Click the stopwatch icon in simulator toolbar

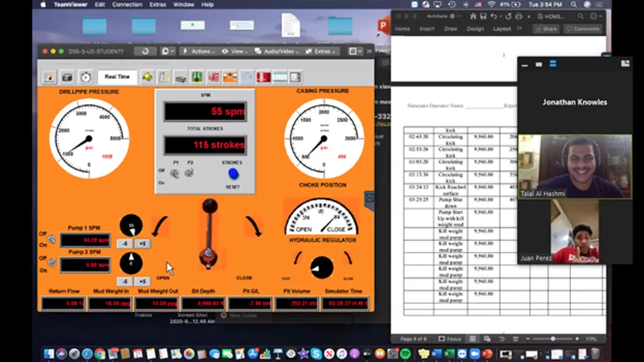(x=86, y=77)
